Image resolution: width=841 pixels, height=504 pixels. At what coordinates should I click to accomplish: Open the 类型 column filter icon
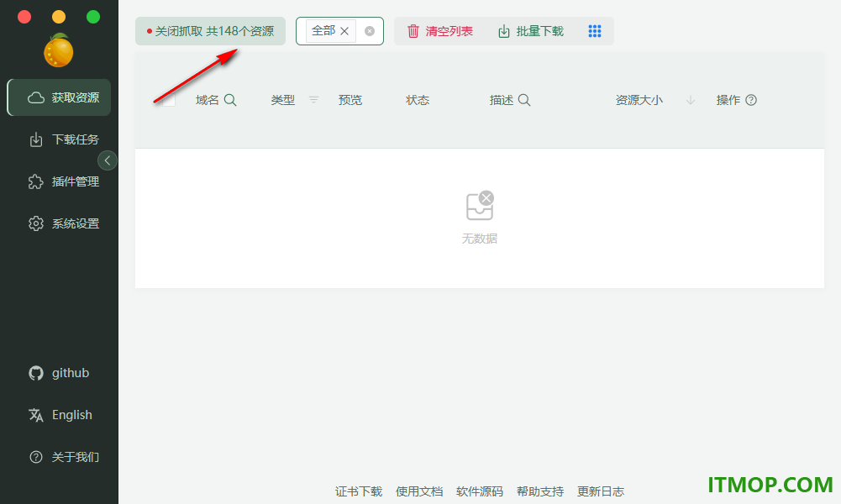[x=313, y=100]
